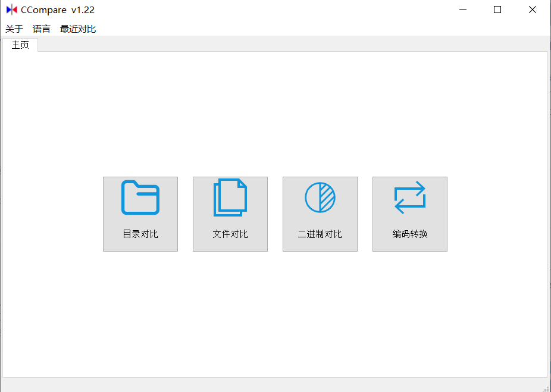
Task: Open the 语言 language menu
Action: [42, 29]
